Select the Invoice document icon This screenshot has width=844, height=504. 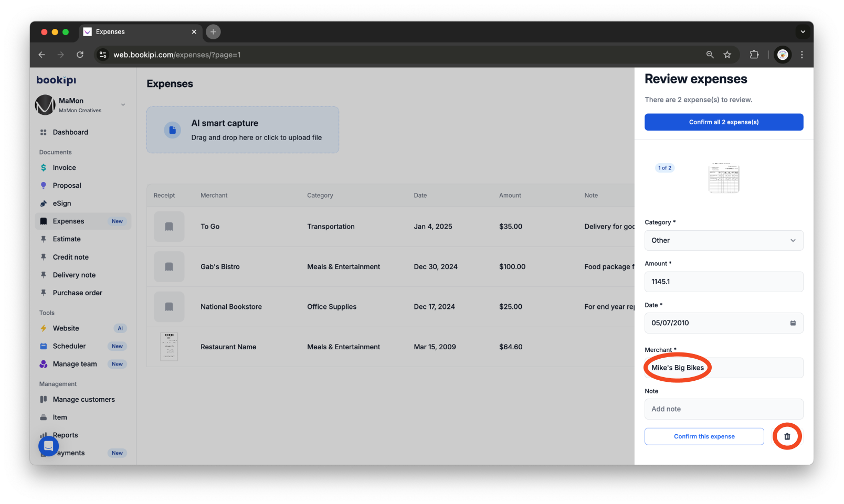click(43, 167)
